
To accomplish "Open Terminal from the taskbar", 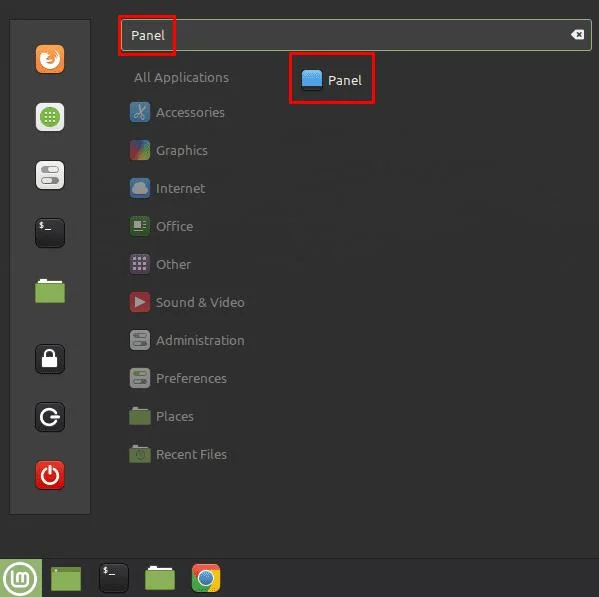I will point(113,578).
